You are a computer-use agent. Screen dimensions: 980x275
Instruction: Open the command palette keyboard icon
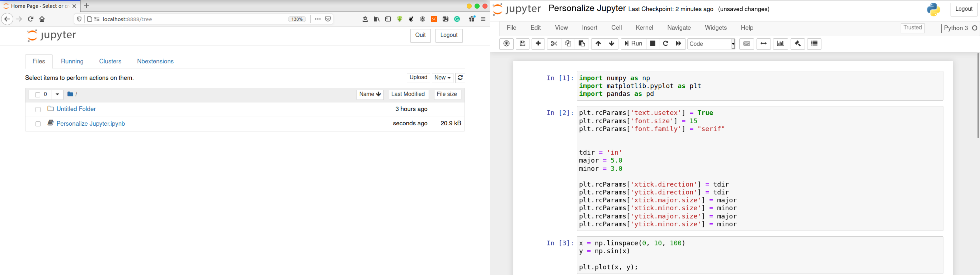746,44
